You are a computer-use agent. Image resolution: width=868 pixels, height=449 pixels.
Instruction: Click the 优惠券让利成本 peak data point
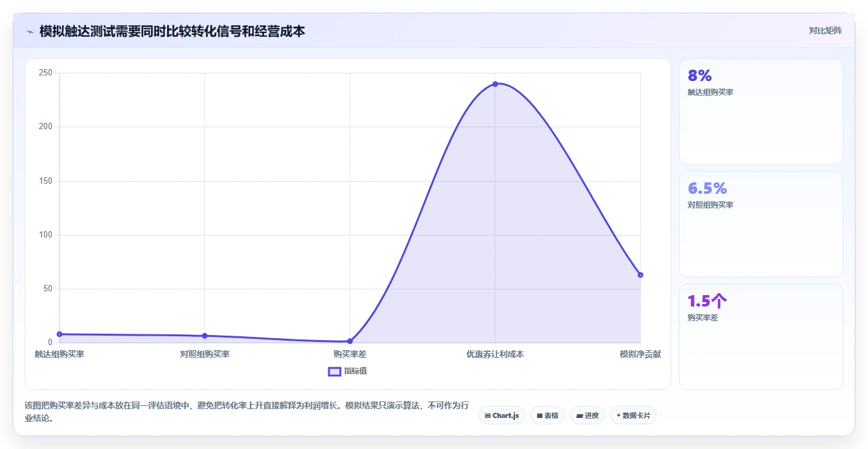(x=495, y=84)
